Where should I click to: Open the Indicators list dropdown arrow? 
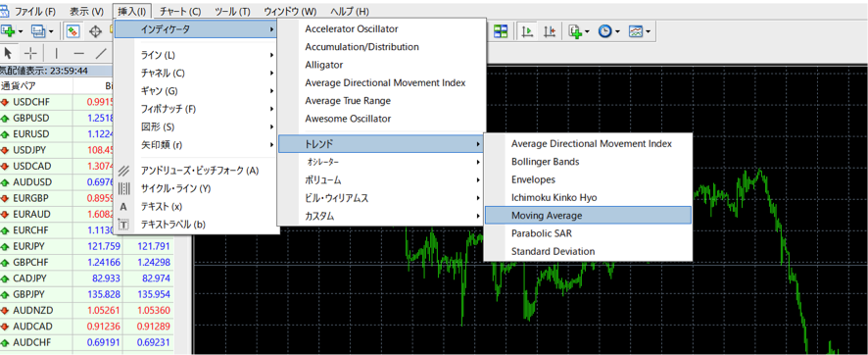(588, 31)
